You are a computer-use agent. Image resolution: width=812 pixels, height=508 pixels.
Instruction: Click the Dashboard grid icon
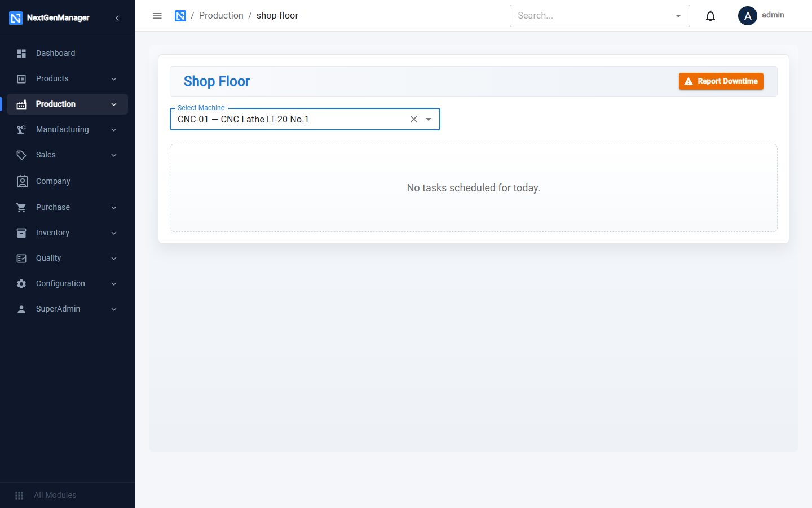click(21, 53)
